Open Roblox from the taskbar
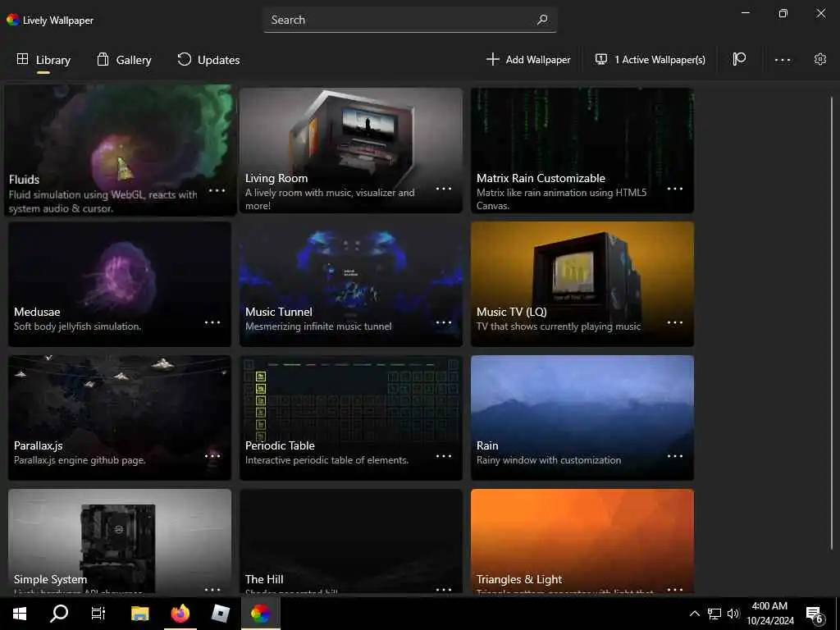840x630 pixels. point(220,614)
